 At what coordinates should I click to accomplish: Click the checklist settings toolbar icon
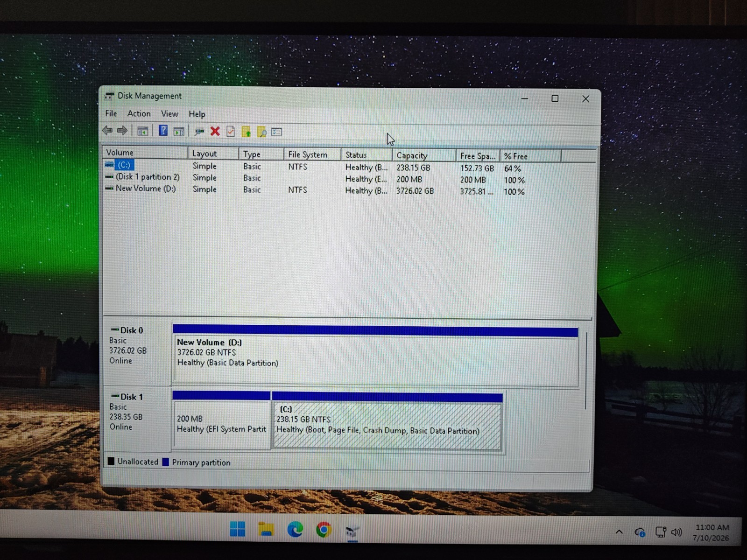click(x=277, y=132)
